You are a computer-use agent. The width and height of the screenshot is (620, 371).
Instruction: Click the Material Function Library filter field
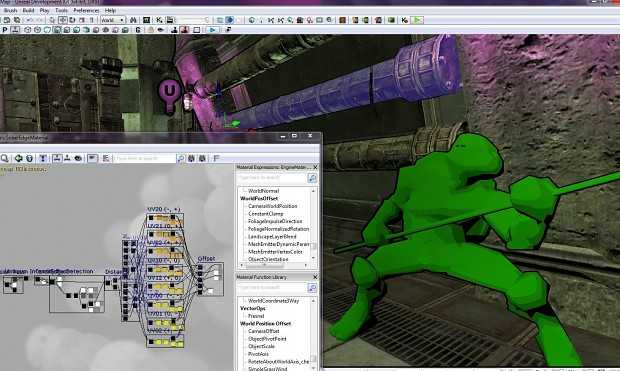pos(272,288)
